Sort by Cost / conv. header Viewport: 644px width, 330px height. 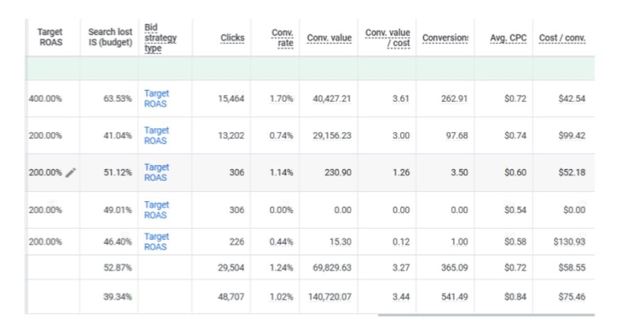coord(562,38)
